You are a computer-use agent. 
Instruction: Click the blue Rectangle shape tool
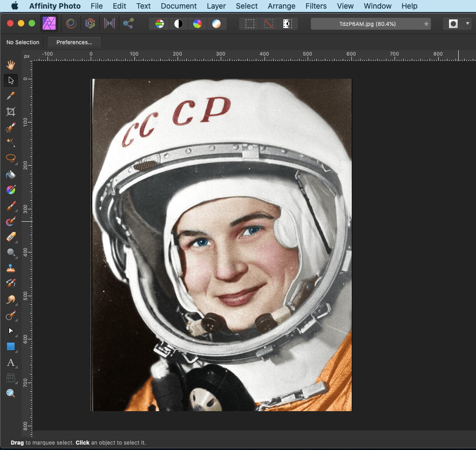[x=10, y=346]
